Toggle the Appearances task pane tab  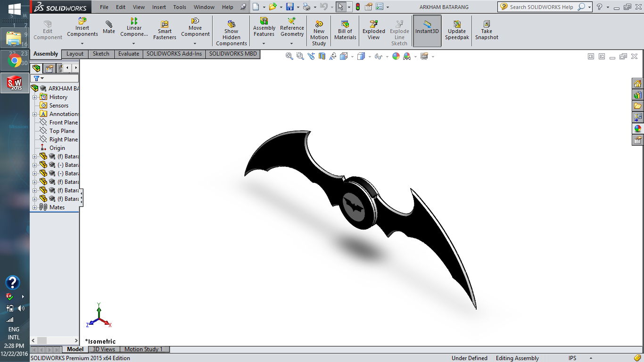tap(638, 129)
